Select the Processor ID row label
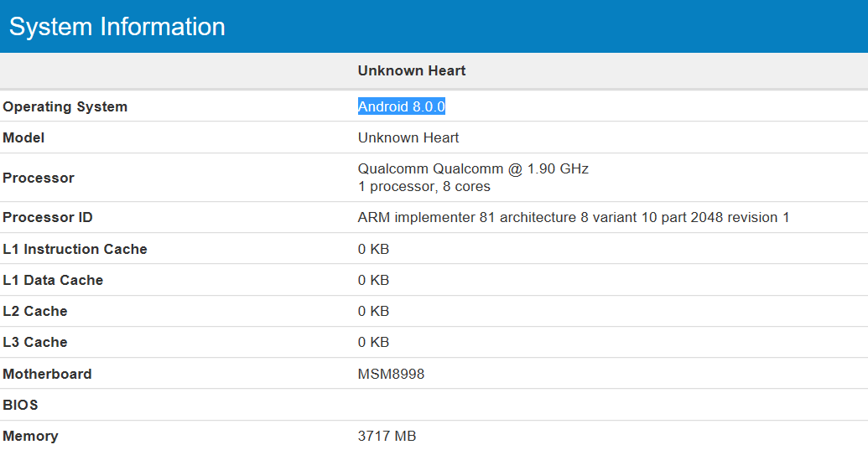 pyautogui.click(x=48, y=217)
